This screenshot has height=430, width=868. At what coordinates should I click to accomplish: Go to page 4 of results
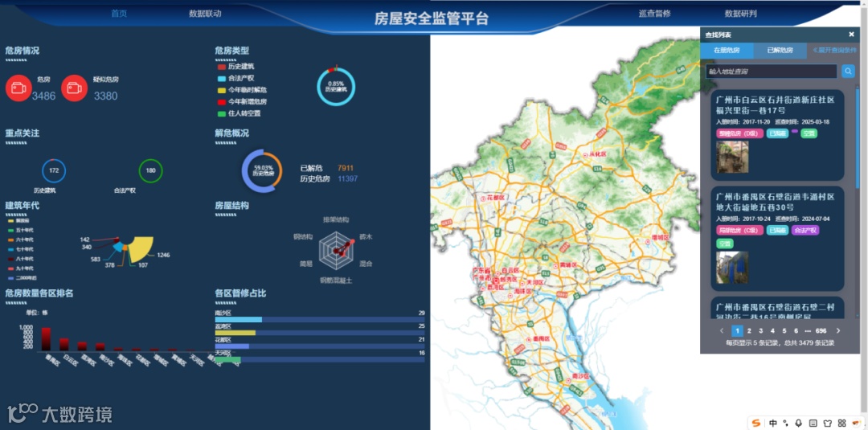[772, 330]
